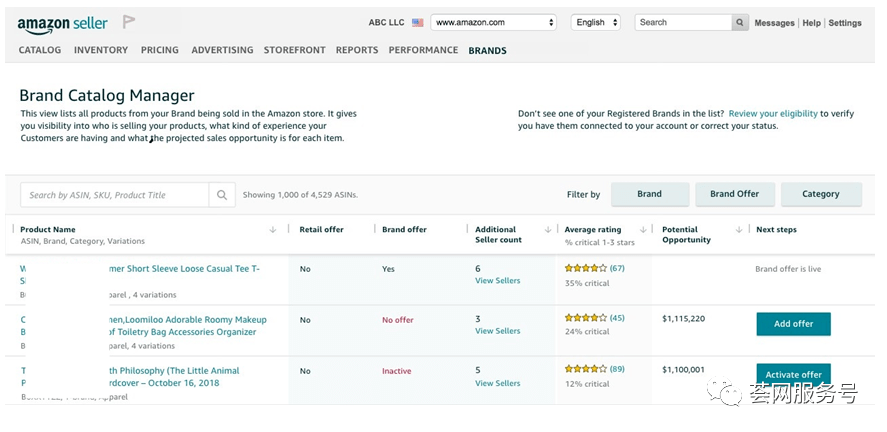Screen dimensions: 887x432
Task: Click the '12% critical' text
Action: coord(587,384)
